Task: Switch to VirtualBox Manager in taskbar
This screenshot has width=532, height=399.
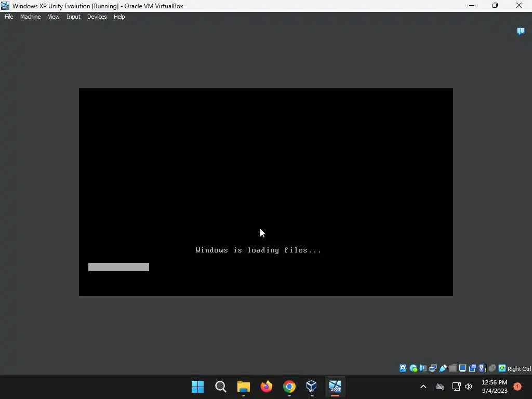Action: pos(312,387)
